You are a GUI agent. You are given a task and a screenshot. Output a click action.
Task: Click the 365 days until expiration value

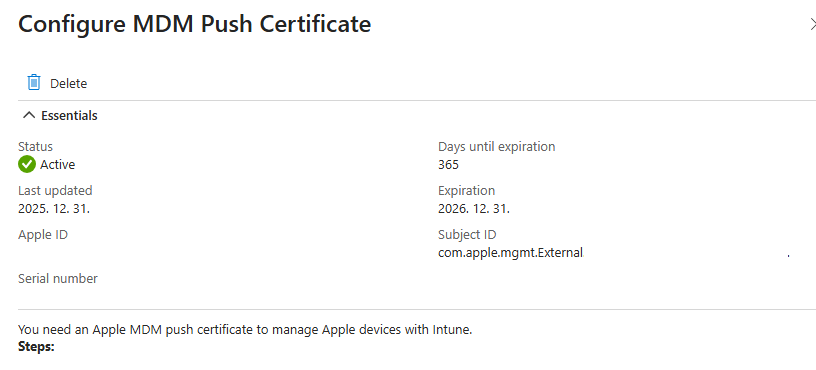pos(449,165)
